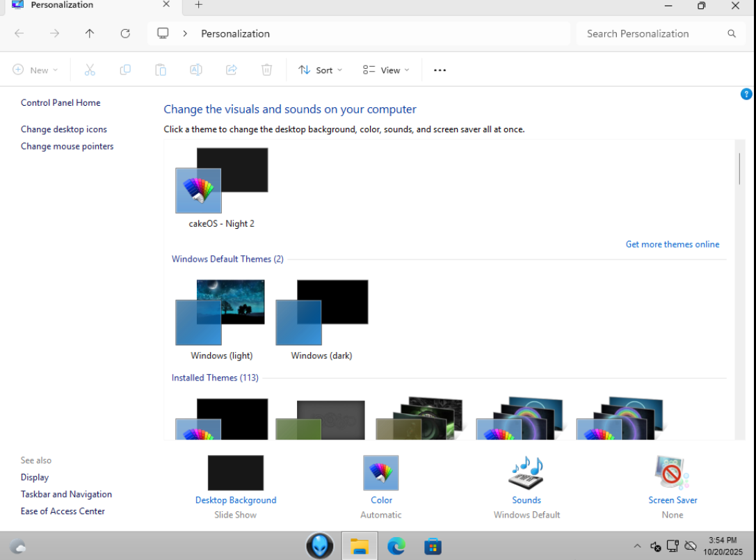Open a new tab with plus button
The image size is (756, 560).
(x=198, y=6)
